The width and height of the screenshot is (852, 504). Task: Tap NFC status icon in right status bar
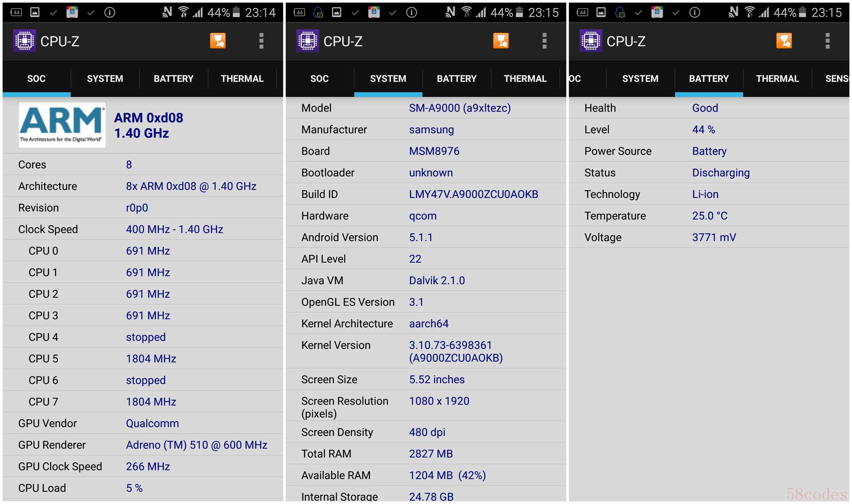(733, 12)
